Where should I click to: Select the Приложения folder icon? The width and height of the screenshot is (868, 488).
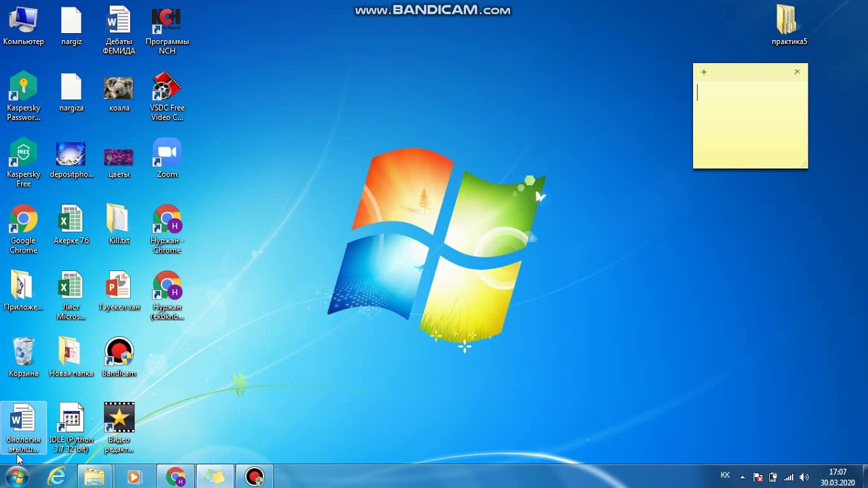[x=23, y=291]
